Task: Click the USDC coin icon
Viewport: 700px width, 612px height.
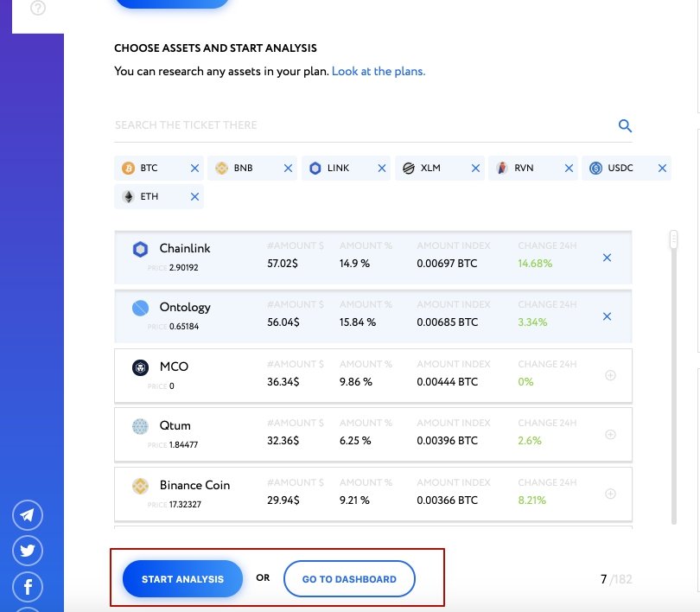Action: tap(596, 169)
